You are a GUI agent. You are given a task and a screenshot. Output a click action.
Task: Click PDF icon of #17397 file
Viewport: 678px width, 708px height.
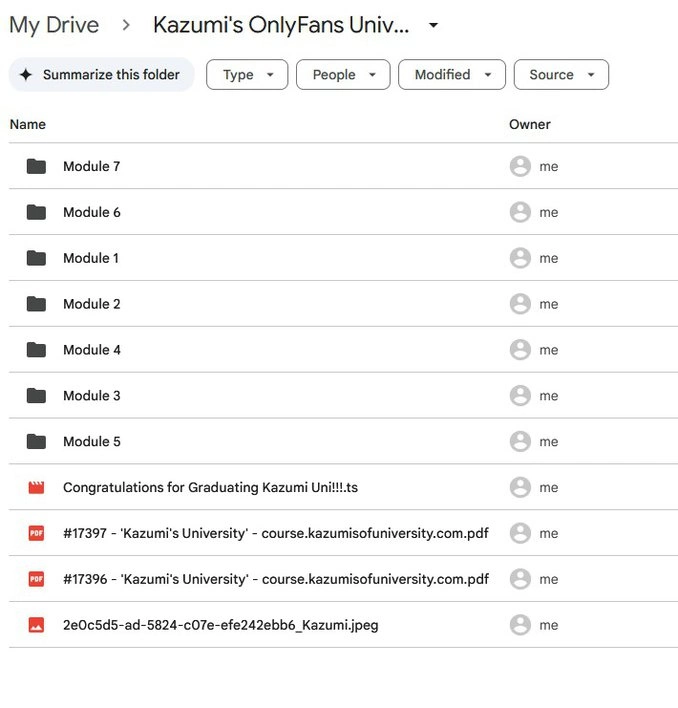tap(36, 533)
